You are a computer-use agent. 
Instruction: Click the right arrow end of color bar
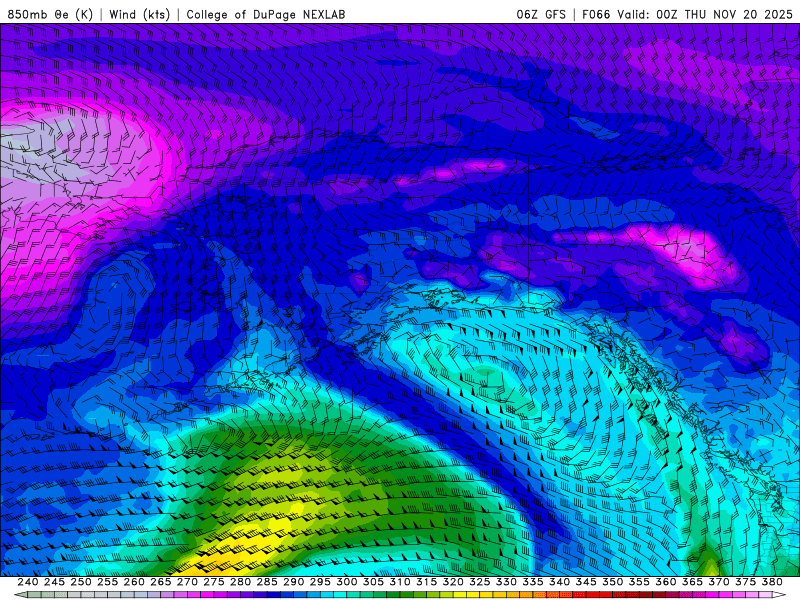pos(779,595)
